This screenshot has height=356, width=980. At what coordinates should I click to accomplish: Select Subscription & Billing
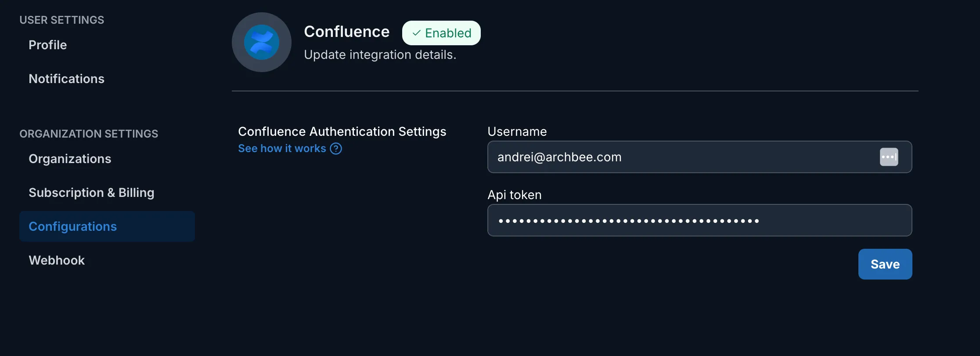click(x=91, y=193)
